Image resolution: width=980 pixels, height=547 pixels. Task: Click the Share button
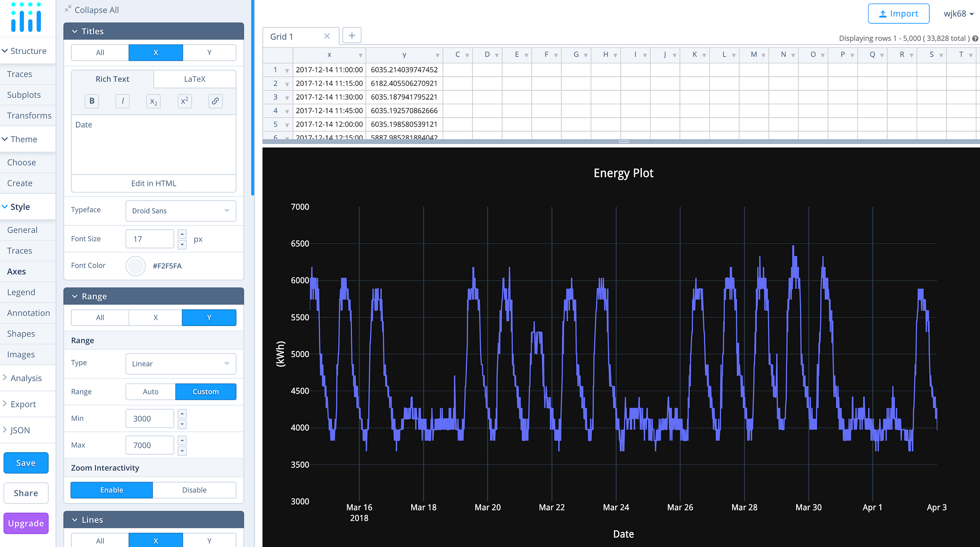(26, 493)
